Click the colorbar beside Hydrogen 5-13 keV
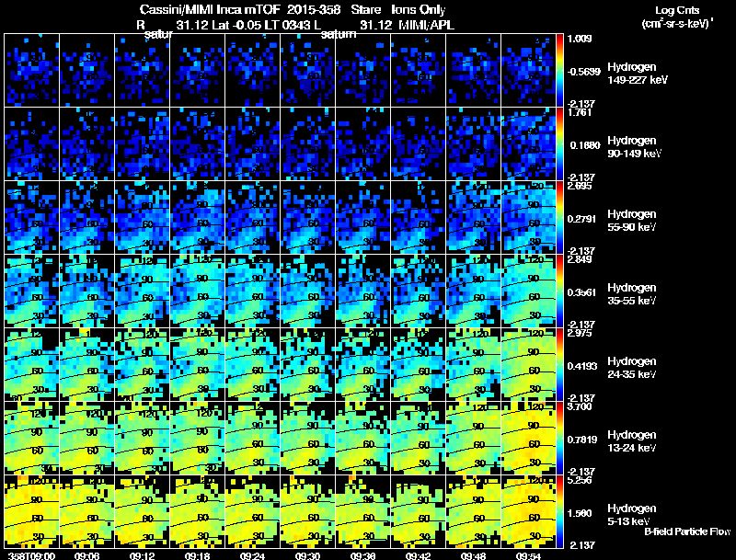The width and height of the screenshot is (736, 560). pyautogui.click(x=560, y=512)
